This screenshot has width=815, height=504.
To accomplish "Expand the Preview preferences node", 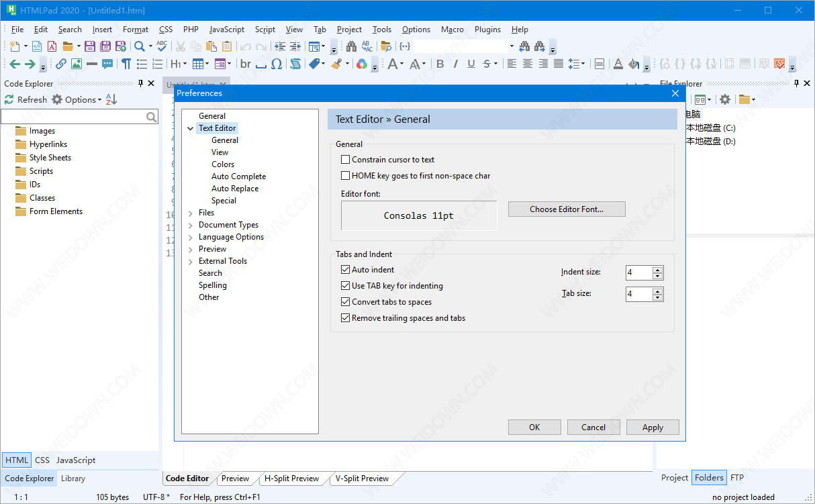I will pyautogui.click(x=191, y=249).
